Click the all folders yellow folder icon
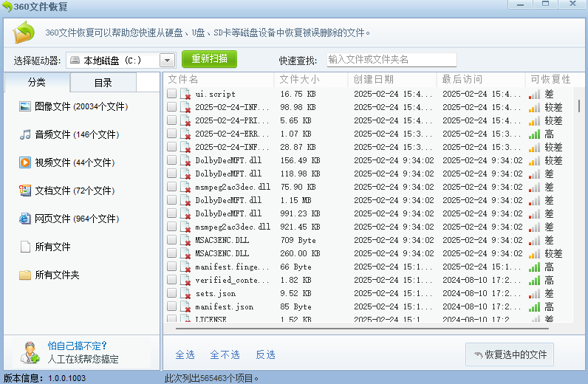 point(25,275)
